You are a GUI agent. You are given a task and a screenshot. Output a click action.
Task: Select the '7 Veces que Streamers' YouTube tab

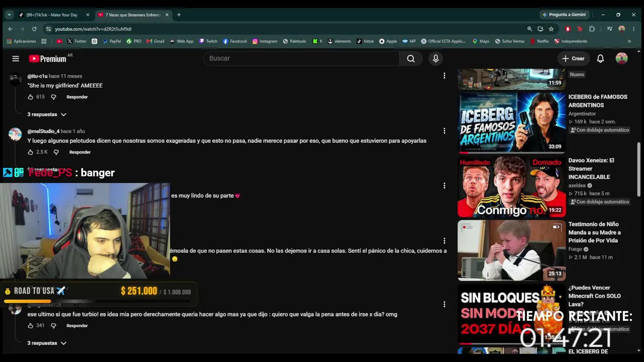pyautogui.click(x=132, y=15)
